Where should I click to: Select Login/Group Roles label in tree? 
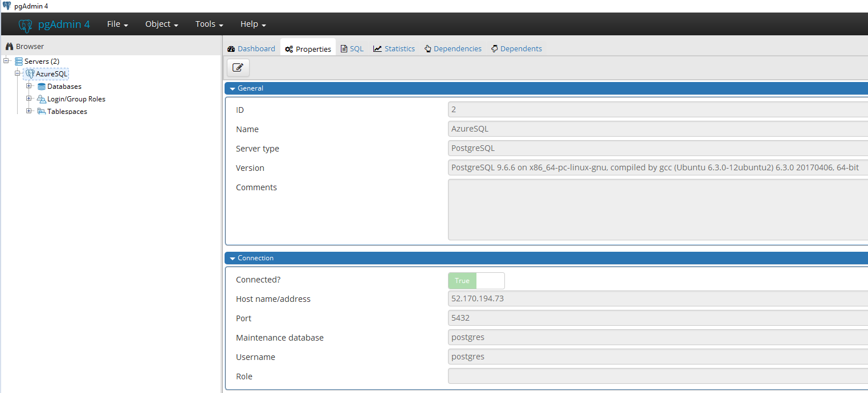tap(76, 99)
